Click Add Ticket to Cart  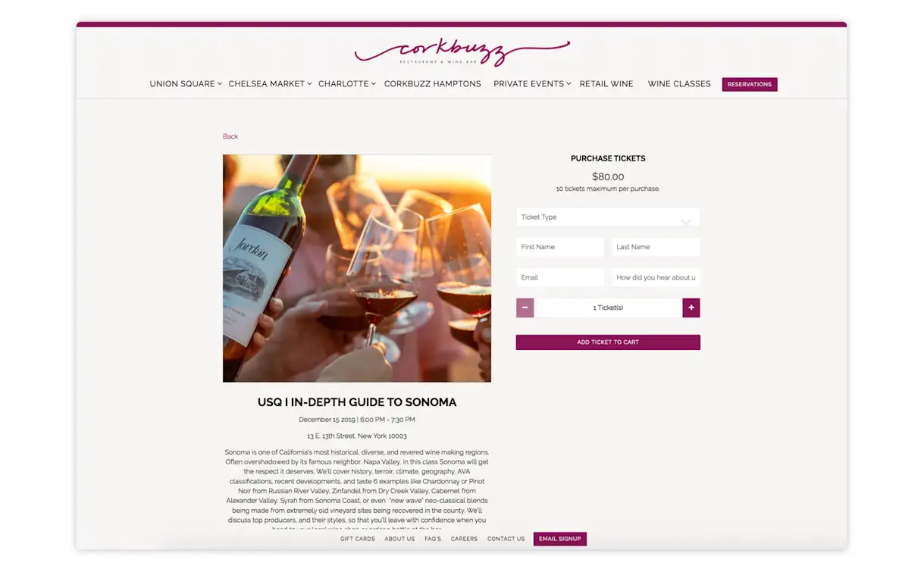tap(608, 342)
